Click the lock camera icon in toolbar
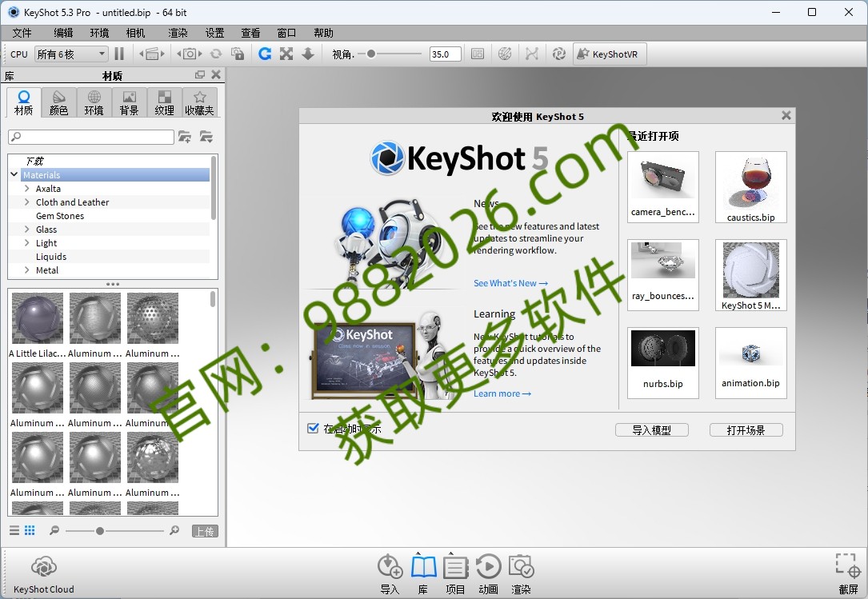Screen dimensions: 868x599 tap(238, 54)
